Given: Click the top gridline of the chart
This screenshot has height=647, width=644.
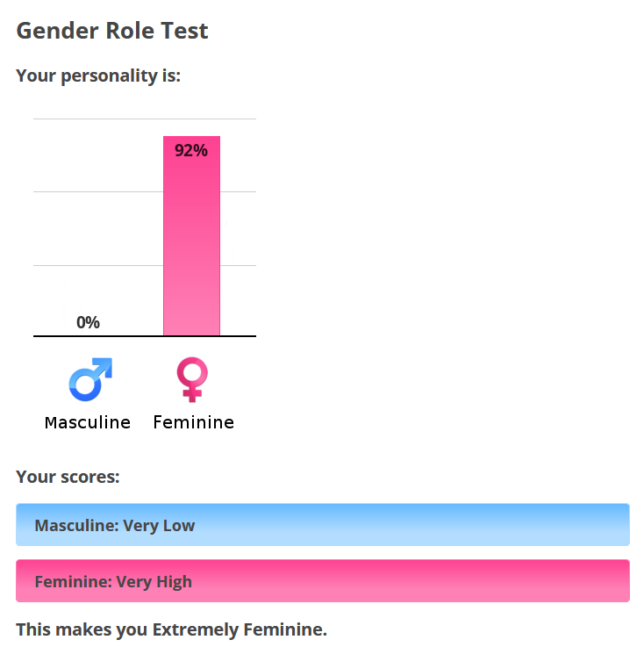Looking at the screenshot, I should [x=145, y=119].
